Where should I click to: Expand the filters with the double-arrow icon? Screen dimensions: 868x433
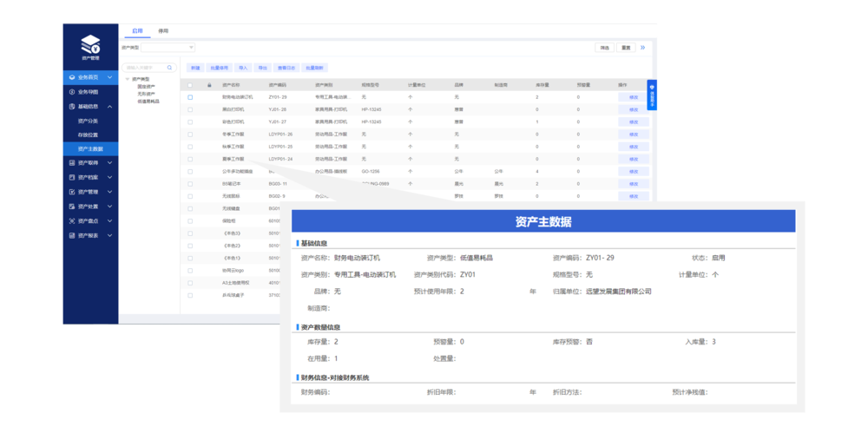tap(642, 48)
